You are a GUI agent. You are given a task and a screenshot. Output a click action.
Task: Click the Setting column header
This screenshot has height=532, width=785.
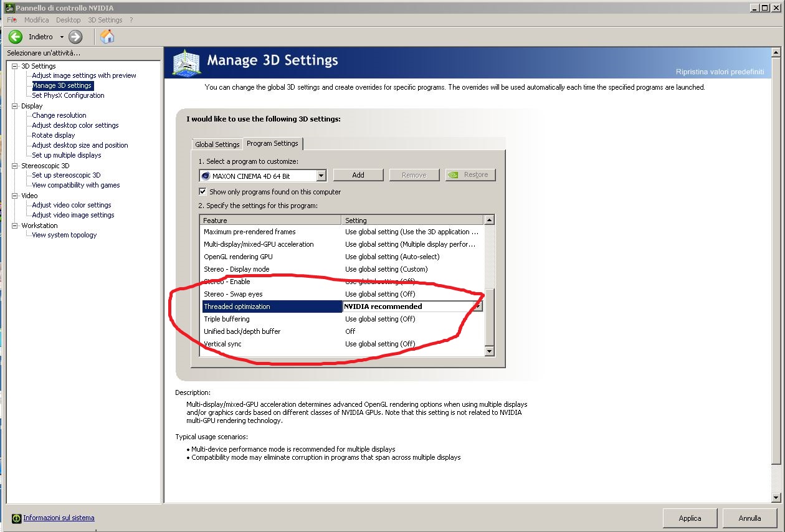point(412,220)
